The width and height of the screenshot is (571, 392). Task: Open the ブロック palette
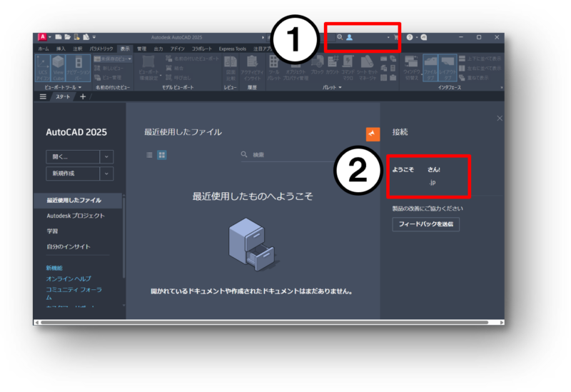pyautogui.click(x=317, y=66)
